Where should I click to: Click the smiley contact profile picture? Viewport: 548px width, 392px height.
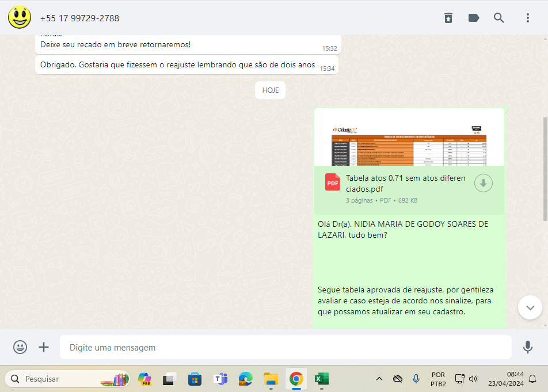[20, 18]
